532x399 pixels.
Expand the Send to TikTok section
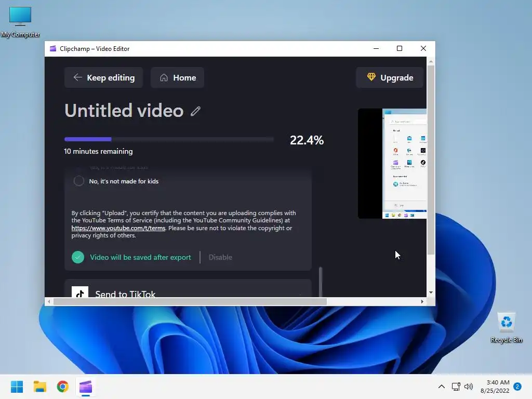[x=188, y=289]
